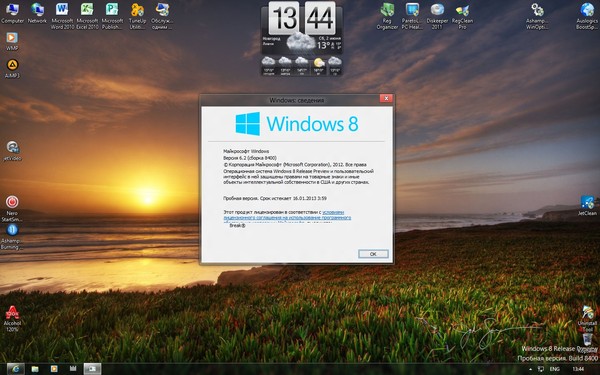Open File Explorer from the taskbar
Screen dimensions: 600x375
pyautogui.click(x=35, y=369)
